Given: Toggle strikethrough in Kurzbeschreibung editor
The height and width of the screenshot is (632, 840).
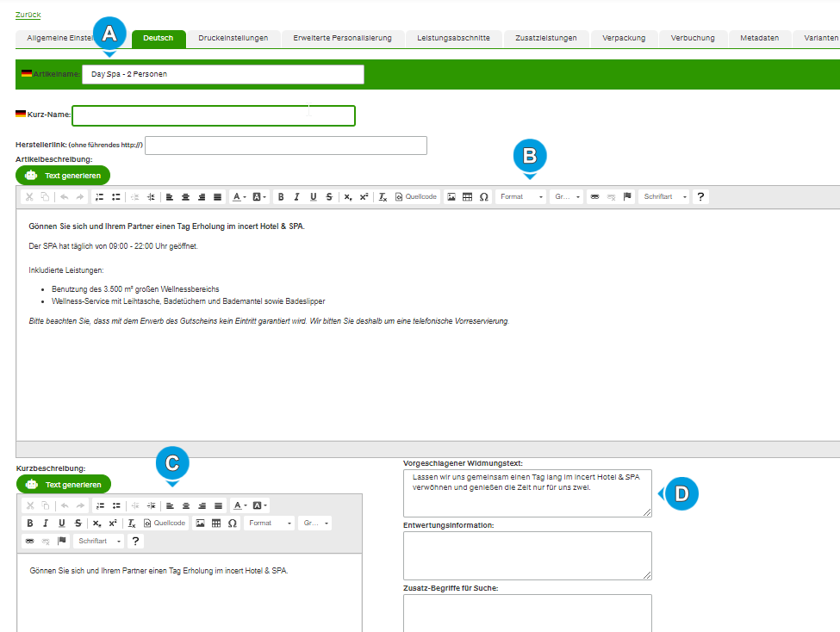Looking at the screenshot, I should tap(78, 524).
